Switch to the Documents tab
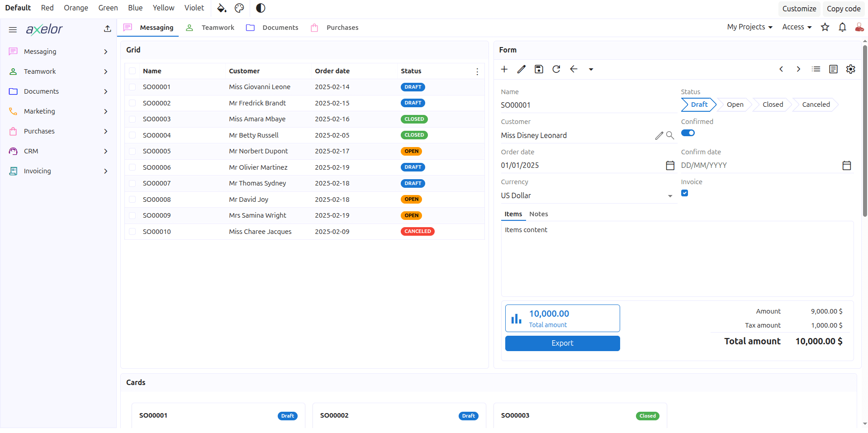 272,28
